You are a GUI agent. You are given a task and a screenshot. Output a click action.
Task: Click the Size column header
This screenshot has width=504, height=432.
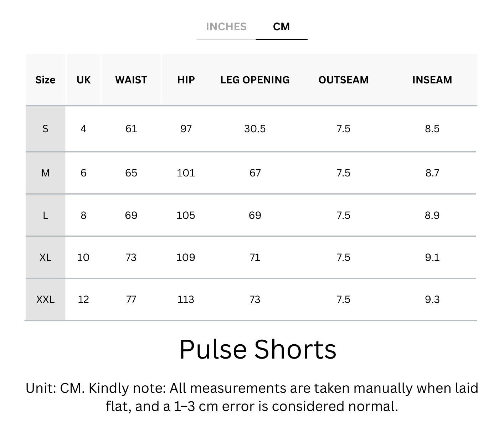click(x=45, y=80)
